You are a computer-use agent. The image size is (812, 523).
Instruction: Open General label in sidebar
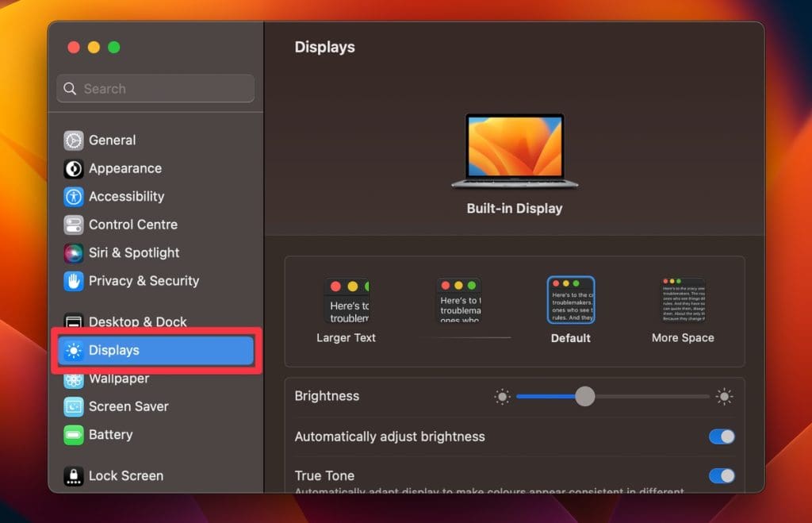pos(113,140)
